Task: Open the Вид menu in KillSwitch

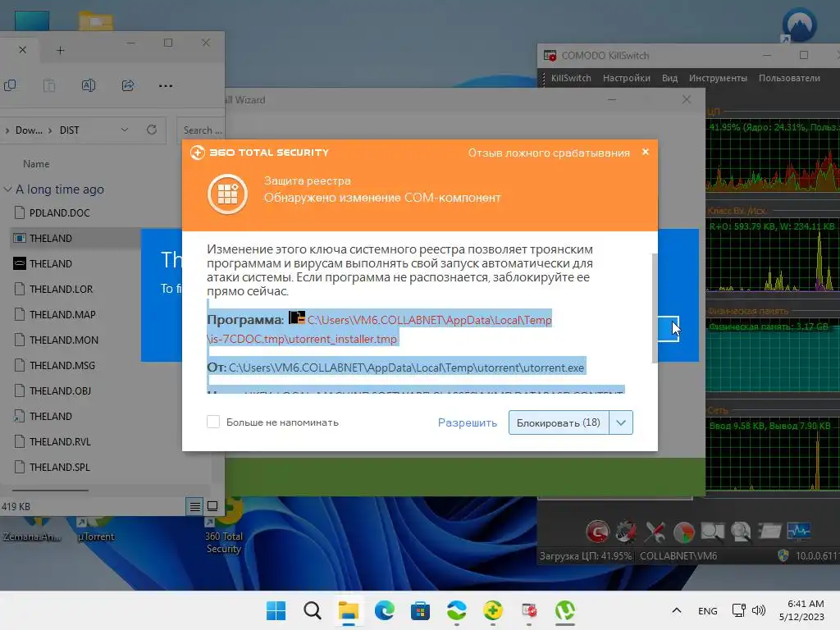Action: [x=669, y=78]
